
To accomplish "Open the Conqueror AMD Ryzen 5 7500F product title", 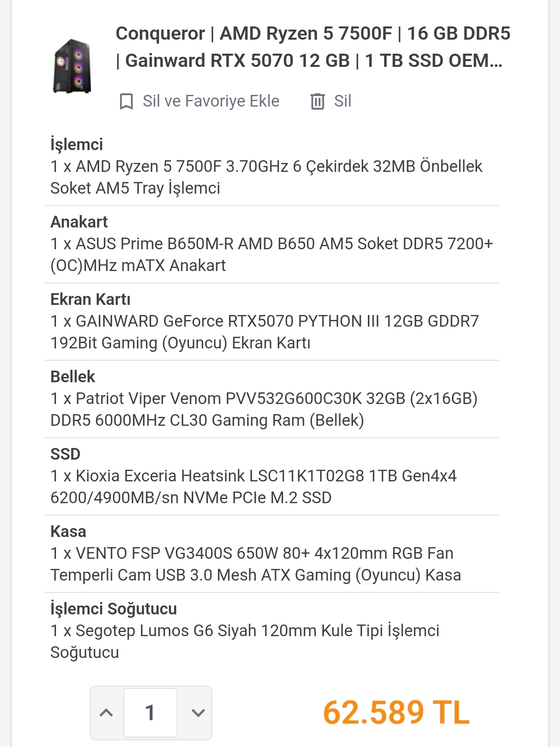I will click(x=313, y=47).
